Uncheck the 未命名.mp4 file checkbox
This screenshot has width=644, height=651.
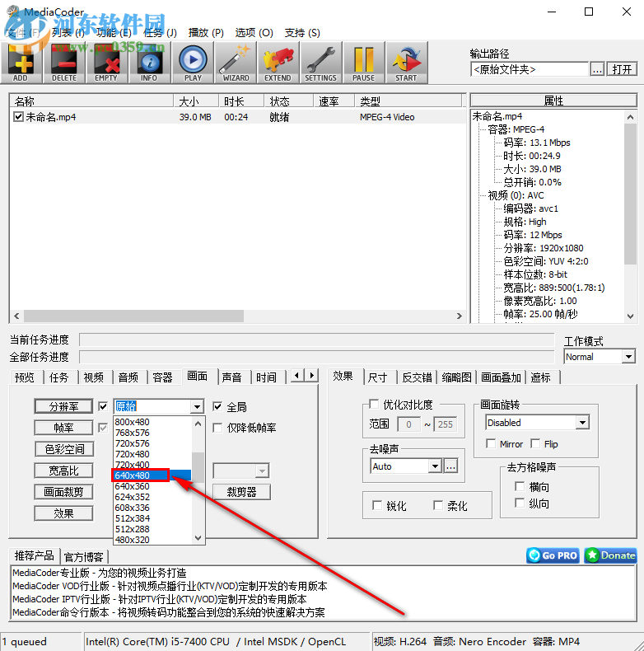pos(18,117)
